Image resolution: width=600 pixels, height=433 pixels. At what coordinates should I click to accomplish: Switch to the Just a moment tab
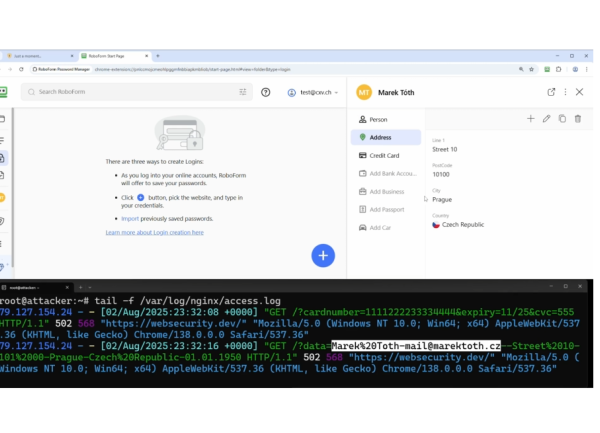(x=39, y=56)
